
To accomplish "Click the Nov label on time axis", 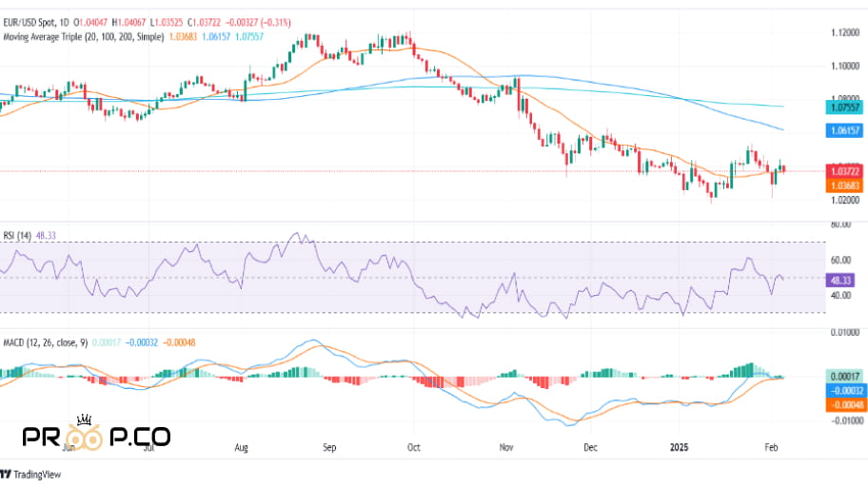I will (x=506, y=447).
